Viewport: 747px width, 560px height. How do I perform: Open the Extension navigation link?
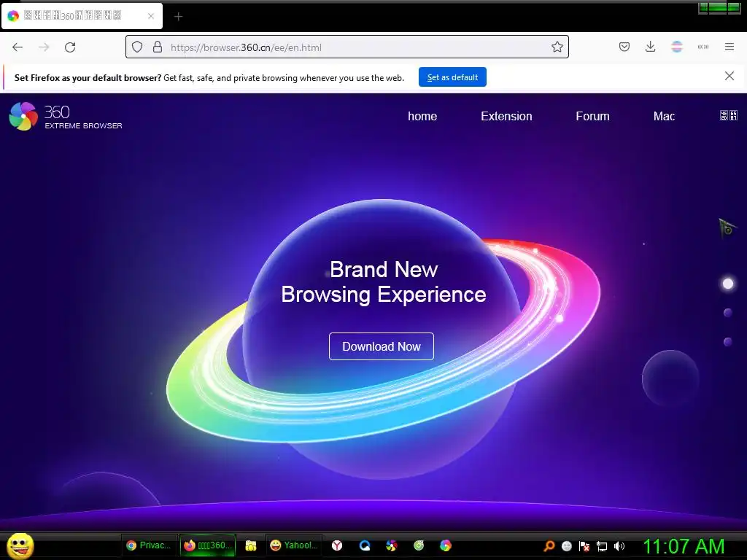pyautogui.click(x=506, y=116)
